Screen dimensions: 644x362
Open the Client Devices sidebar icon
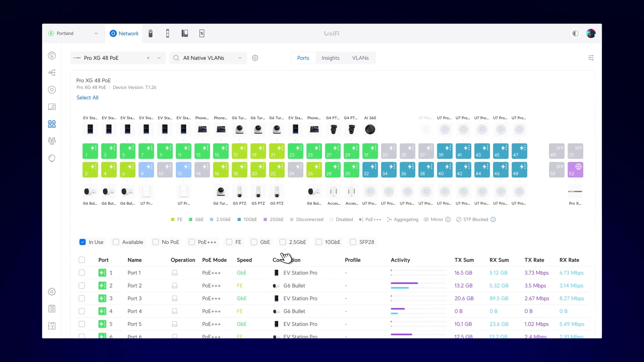(52, 107)
